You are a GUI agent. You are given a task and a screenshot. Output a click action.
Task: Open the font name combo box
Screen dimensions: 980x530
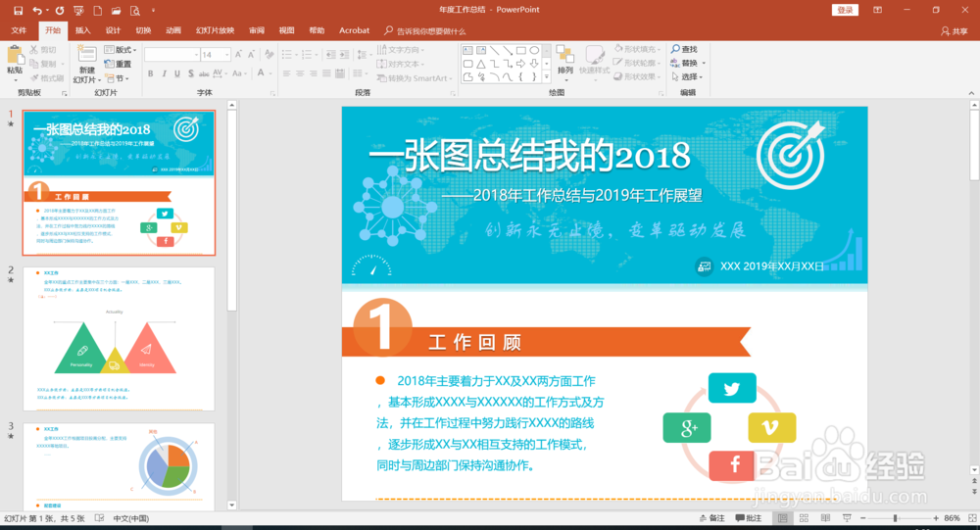pos(171,55)
